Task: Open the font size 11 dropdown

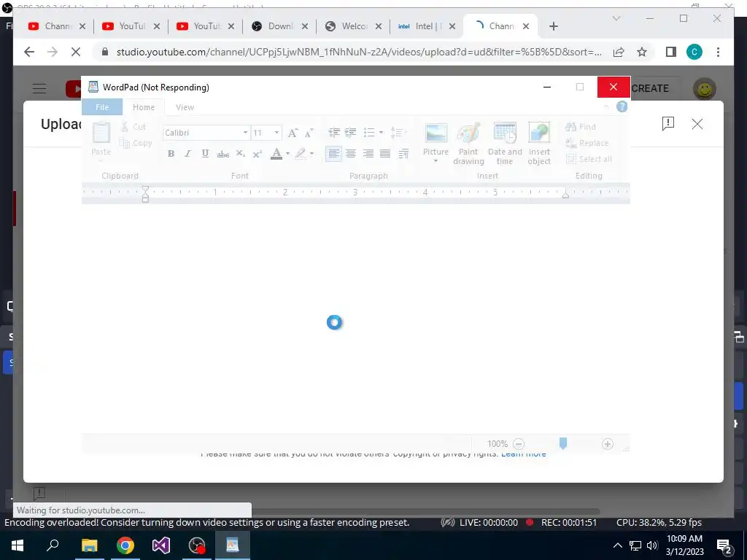Action: 276,133
